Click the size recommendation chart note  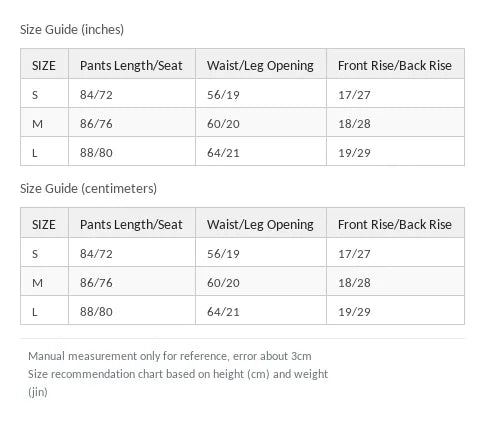tap(178, 383)
